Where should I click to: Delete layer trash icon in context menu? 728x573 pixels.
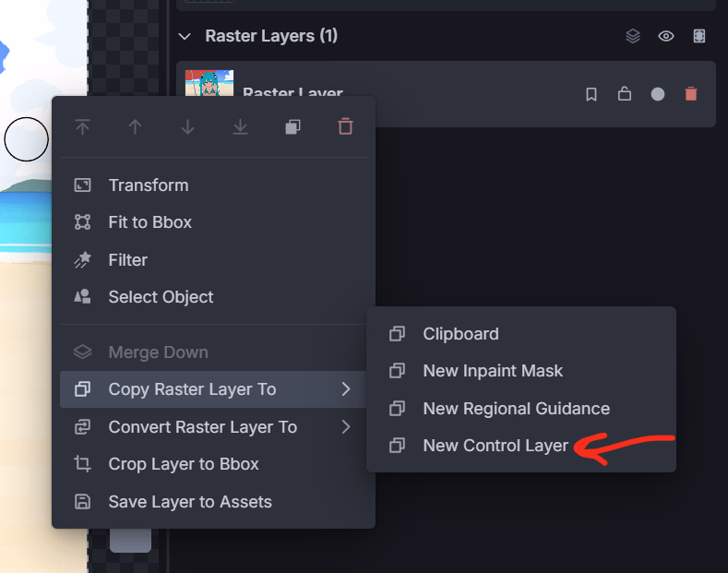coord(345,126)
